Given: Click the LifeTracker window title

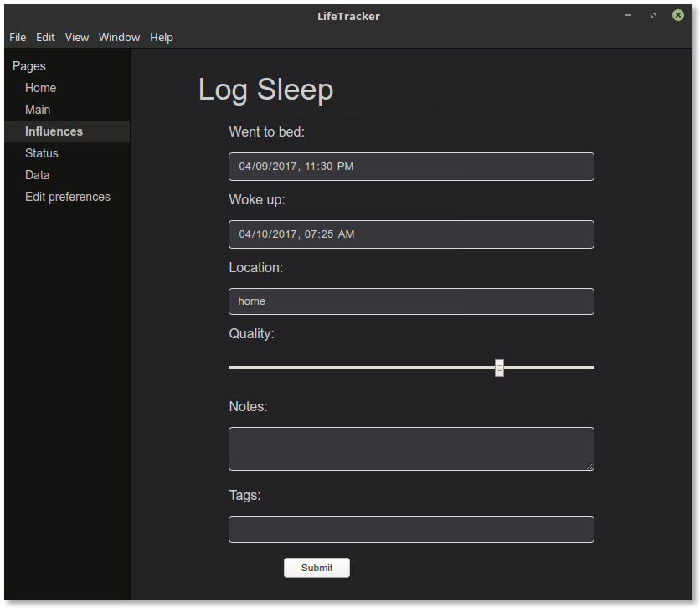Looking at the screenshot, I should [x=348, y=17].
